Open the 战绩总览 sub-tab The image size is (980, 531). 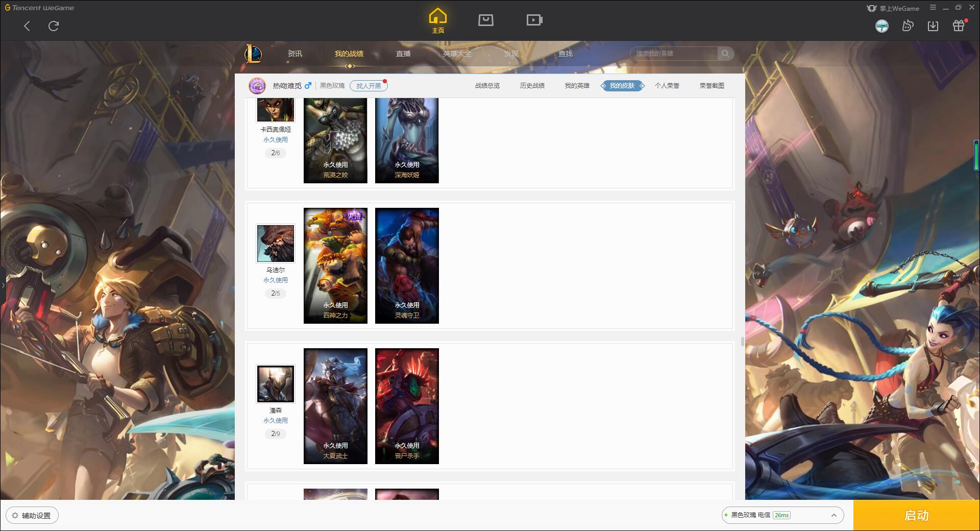point(487,86)
